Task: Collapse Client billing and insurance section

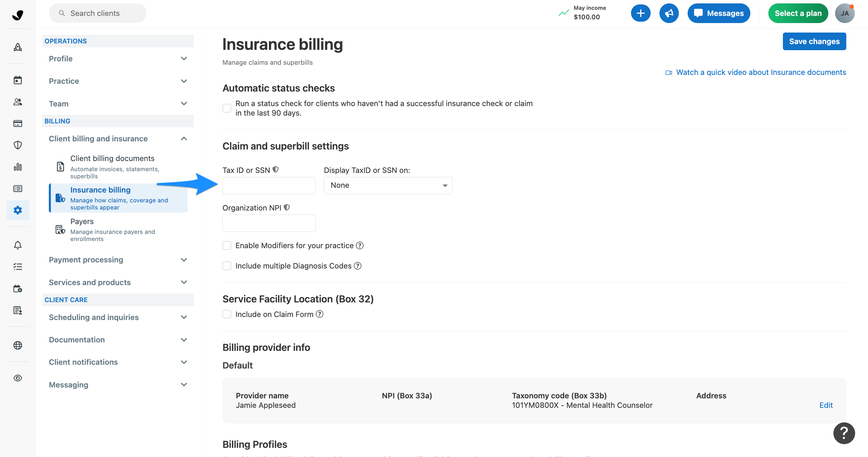Action: pos(118,139)
